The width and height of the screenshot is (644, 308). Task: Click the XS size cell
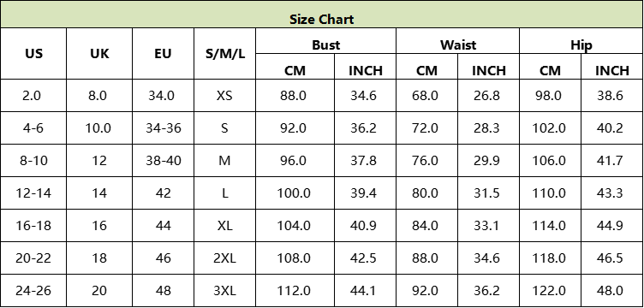point(224,96)
